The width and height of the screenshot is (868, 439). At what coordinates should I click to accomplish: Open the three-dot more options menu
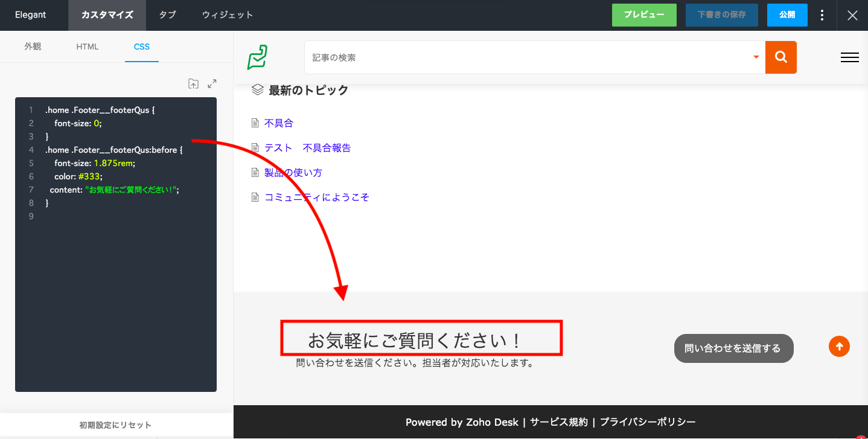pyautogui.click(x=822, y=15)
